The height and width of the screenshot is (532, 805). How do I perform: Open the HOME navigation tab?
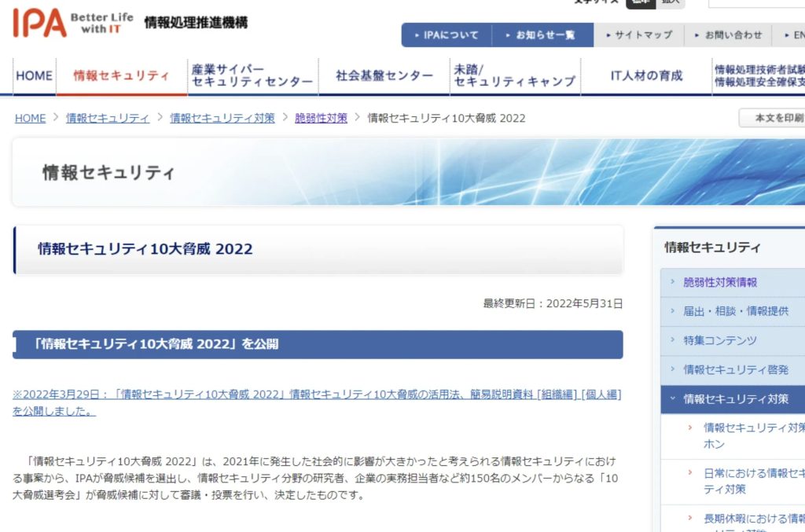pos(34,76)
